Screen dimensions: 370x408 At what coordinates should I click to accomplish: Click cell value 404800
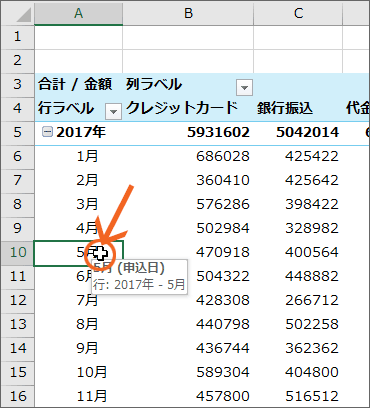pyautogui.click(x=312, y=372)
